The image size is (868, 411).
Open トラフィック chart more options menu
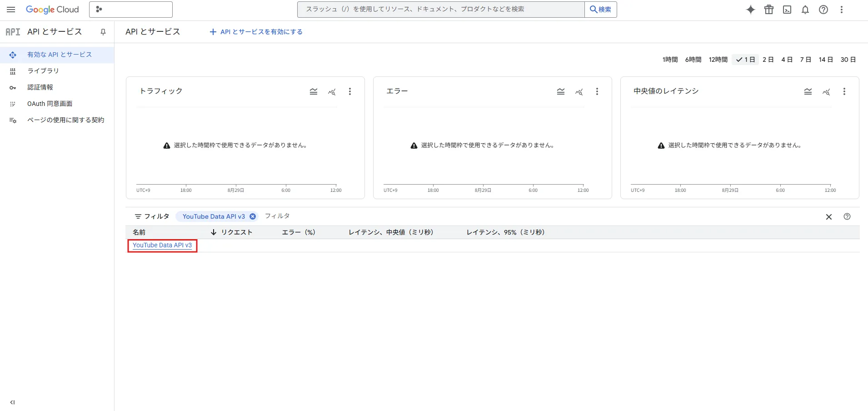click(x=350, y=92)
